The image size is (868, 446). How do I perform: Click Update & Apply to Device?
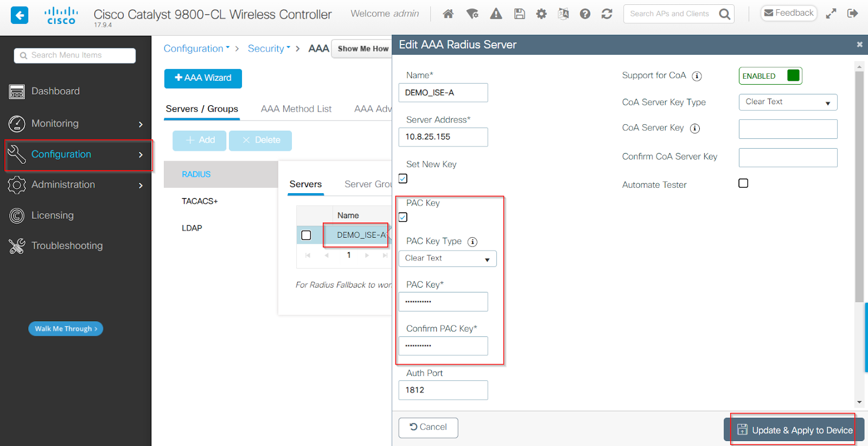coord(794,430)
